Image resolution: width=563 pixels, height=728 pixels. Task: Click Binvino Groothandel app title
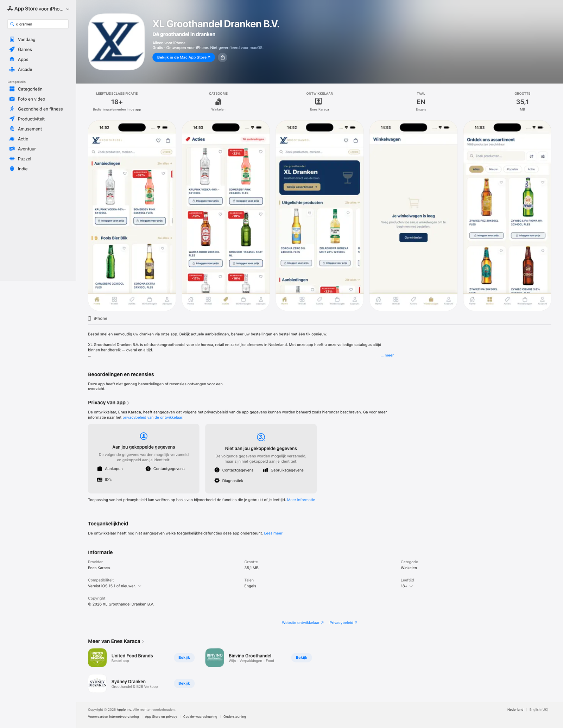coord(250,656)
